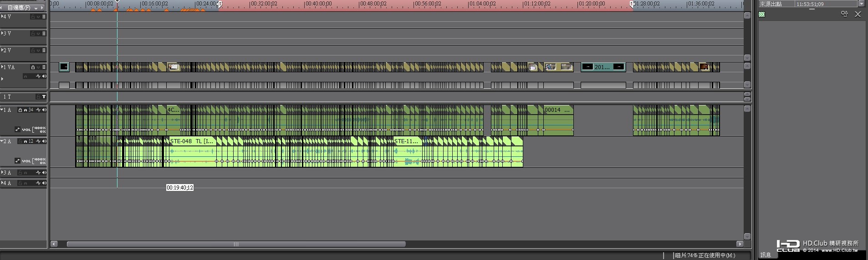Open the effects shapes icon in info panel
Viewport: 868px width, 260px height.
tap(844, 14)
